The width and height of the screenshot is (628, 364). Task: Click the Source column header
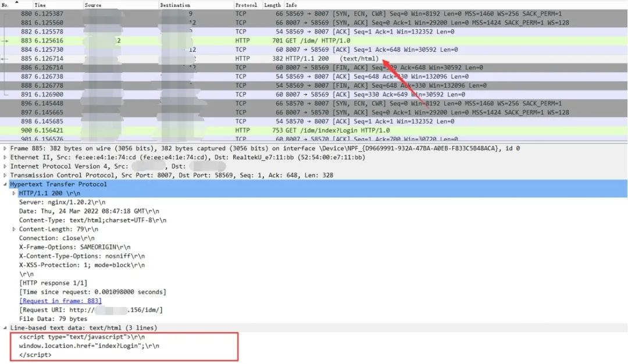pos(120,5)
